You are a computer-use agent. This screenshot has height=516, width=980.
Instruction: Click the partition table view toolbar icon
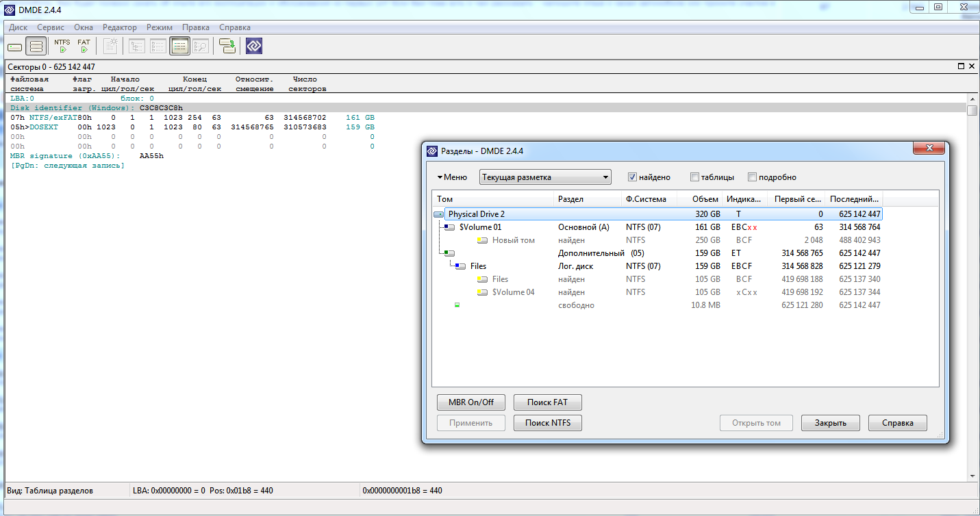click(x=179, y=47)
